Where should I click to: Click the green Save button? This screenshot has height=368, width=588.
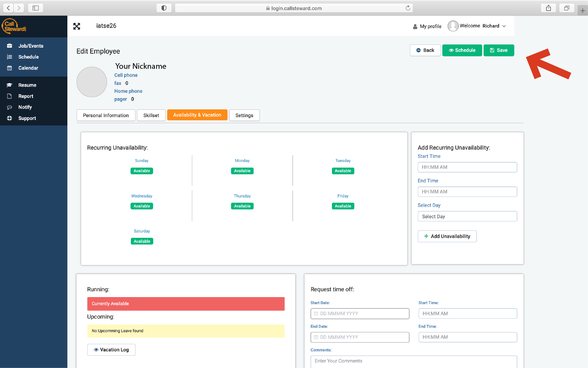[x=498, y=50]
